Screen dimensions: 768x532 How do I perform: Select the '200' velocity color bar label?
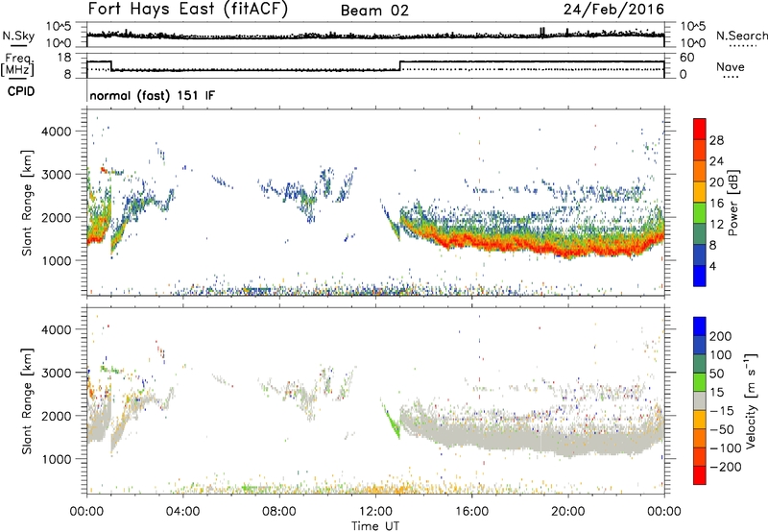pos(721,336)
